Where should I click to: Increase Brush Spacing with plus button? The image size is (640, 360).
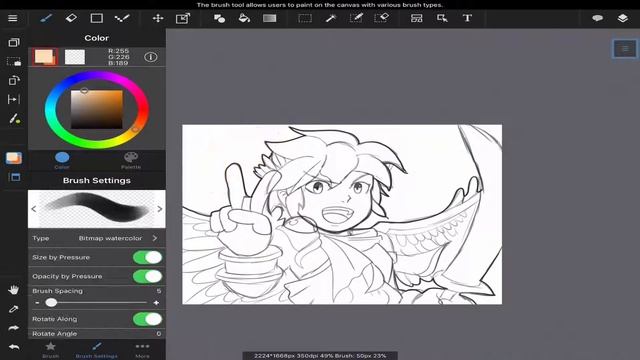tap(156, 303)
